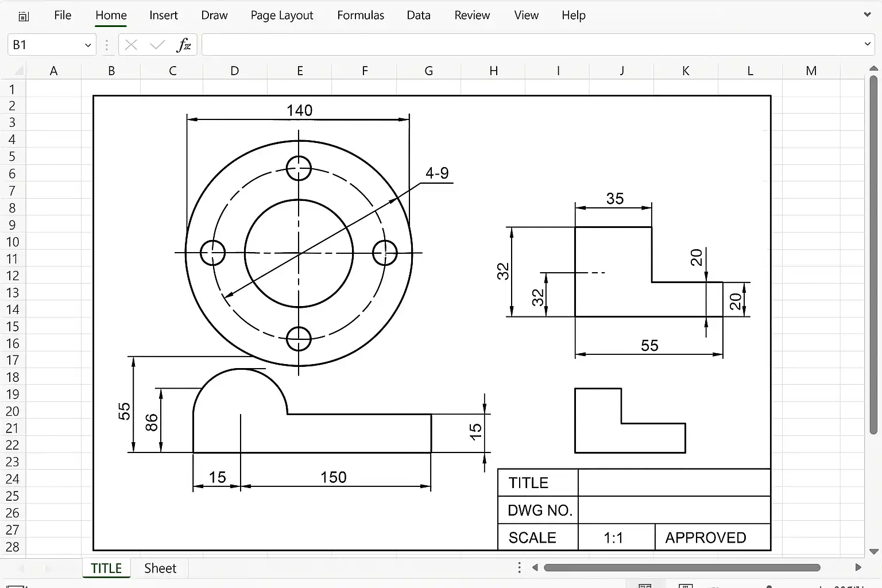The width and height of the screenshot is (882, 588).
Task: Expand the ribbon display options chevron
Action: tap(867, 14)
